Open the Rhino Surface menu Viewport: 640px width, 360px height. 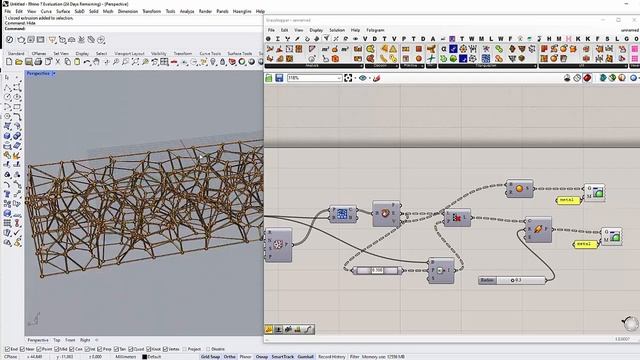pos(63,11)
